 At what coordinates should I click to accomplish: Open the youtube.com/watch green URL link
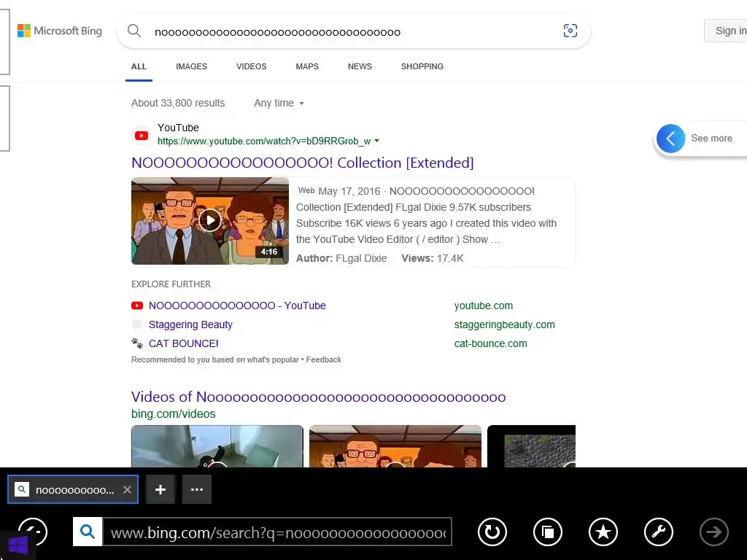coord(264,141)
